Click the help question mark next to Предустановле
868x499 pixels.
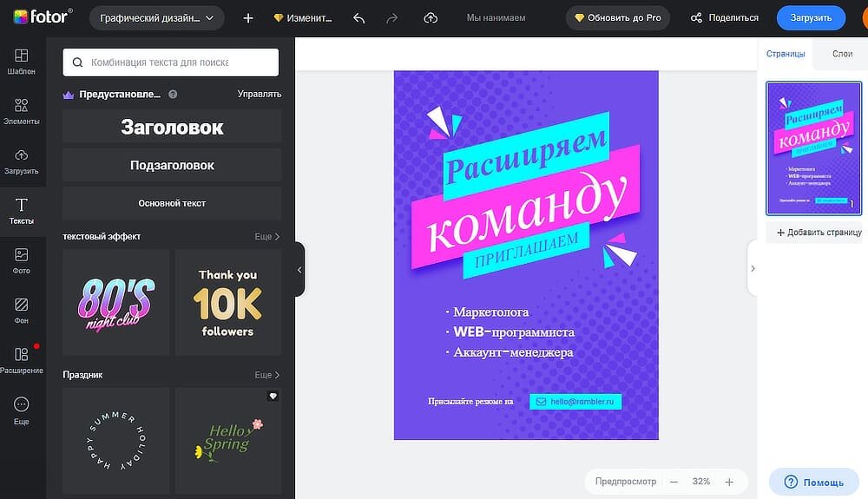point(173,94)
